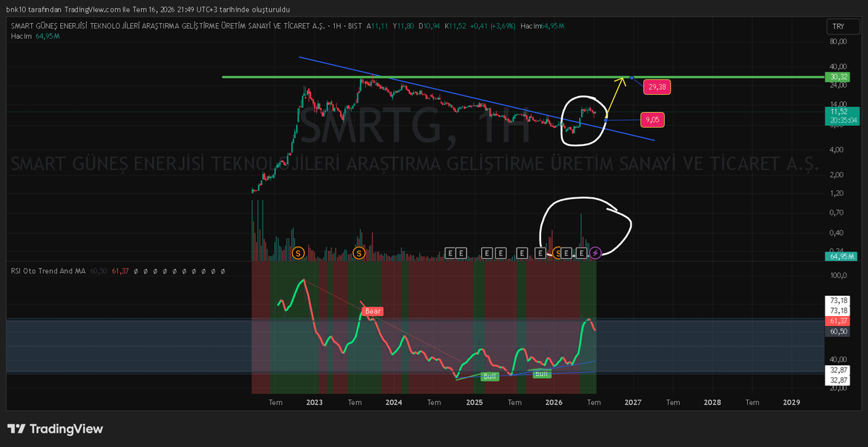Select the red 29,38 price label
The width and height of the screenshot is (868, 447).
[x=658, y=87]
